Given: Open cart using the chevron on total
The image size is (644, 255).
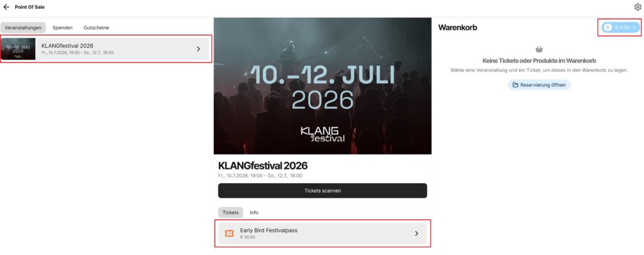Looking at the screenshot, I should tap(634, 28).
